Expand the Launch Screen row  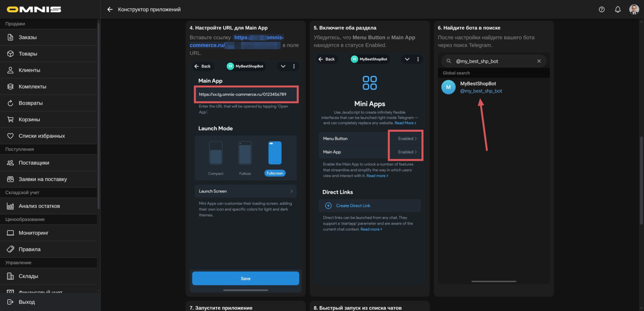click(246, 191)
